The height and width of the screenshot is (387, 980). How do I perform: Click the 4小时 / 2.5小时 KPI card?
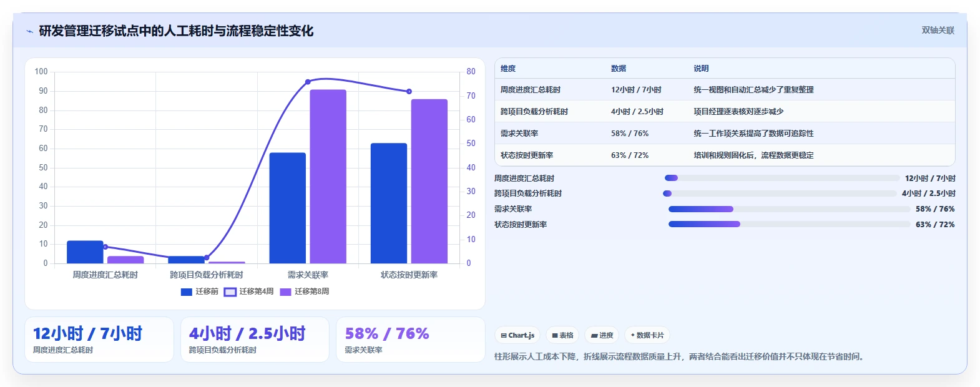coord(255,340)
